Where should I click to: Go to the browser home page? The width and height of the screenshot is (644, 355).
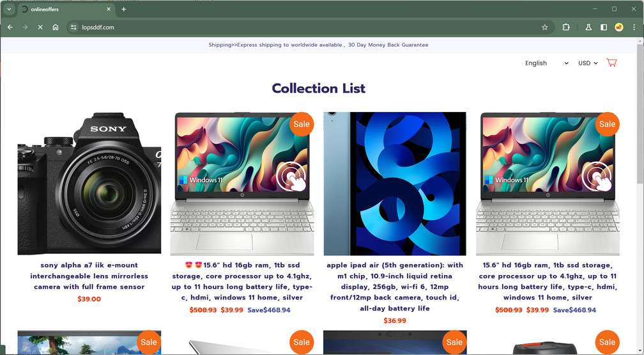tap(56, 27)
